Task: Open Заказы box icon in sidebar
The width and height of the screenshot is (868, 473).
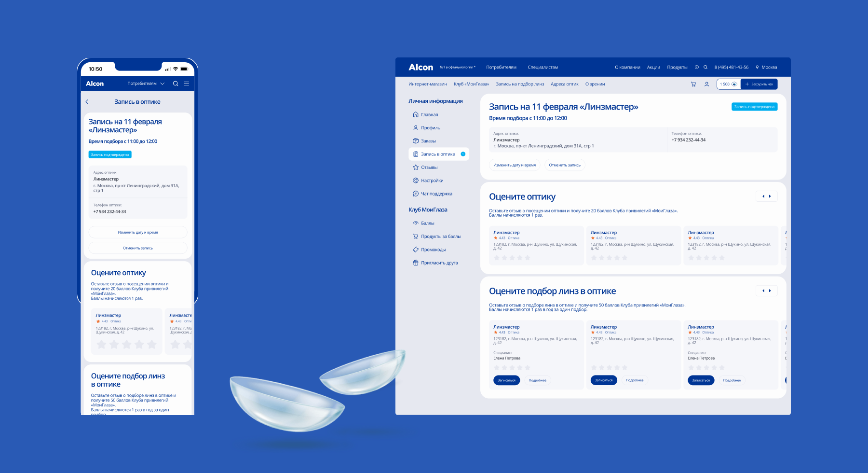Action: 416,141
